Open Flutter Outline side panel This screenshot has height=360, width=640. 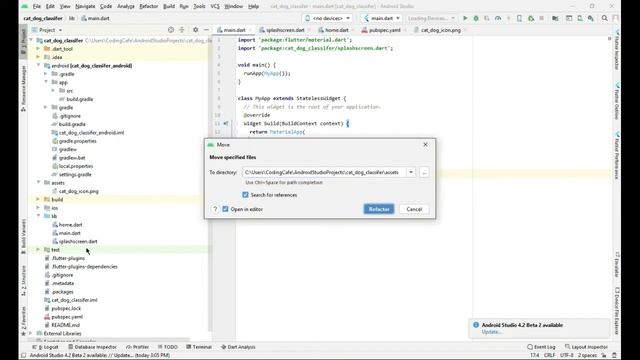pos(617,102)
